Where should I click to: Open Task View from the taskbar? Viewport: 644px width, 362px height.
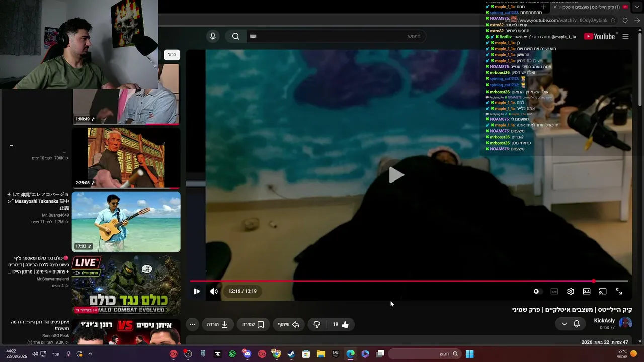380,354
